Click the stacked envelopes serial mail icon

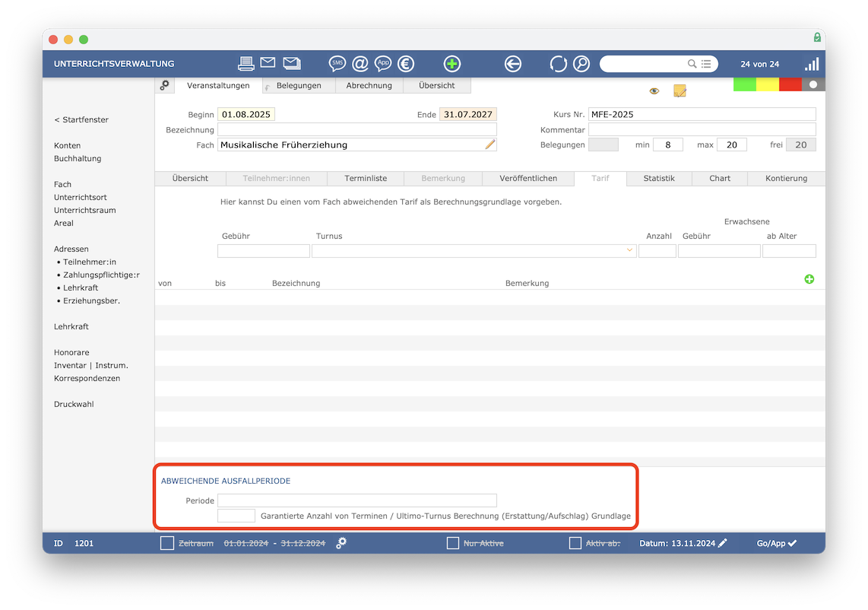click(292, 63)
